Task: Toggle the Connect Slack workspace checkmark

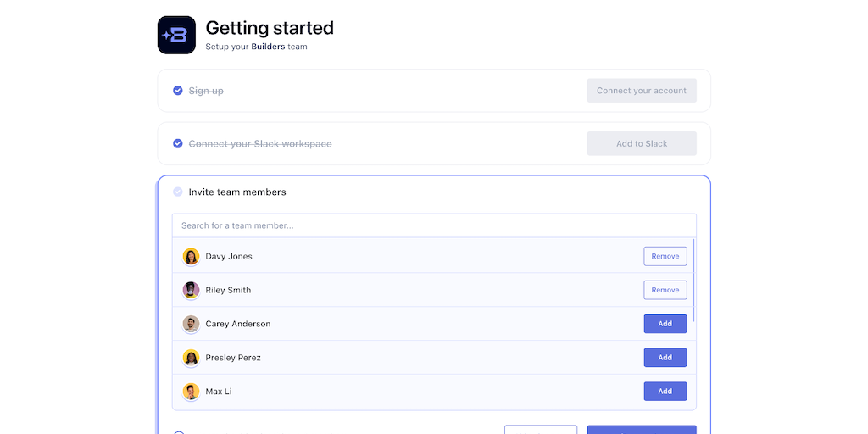Action: click(178, 143)
